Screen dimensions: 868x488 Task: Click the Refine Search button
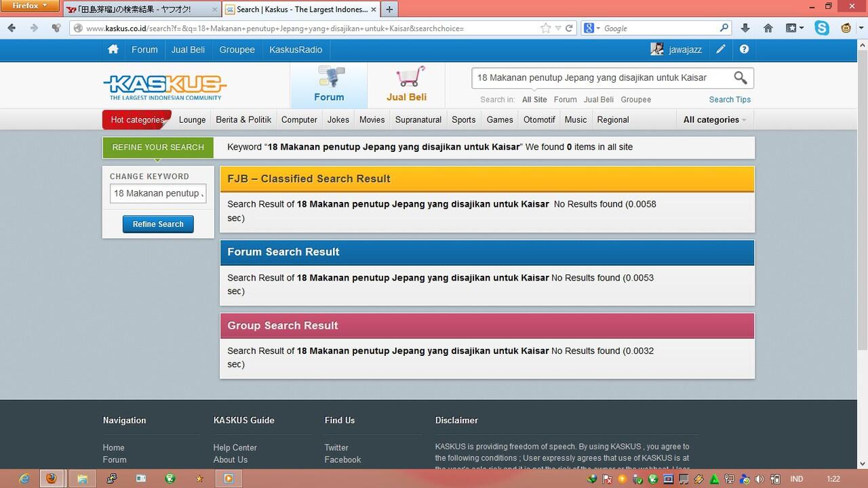click(158, 224)
